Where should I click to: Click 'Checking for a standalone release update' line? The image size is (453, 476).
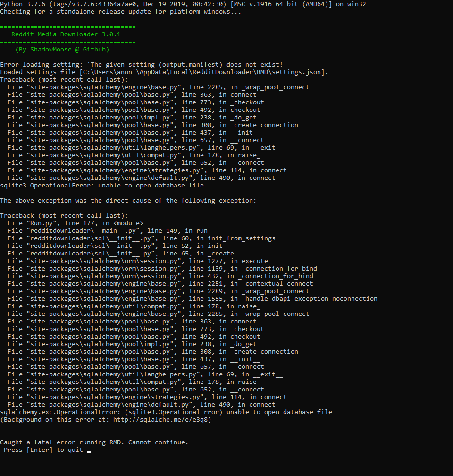coord(120,12)
